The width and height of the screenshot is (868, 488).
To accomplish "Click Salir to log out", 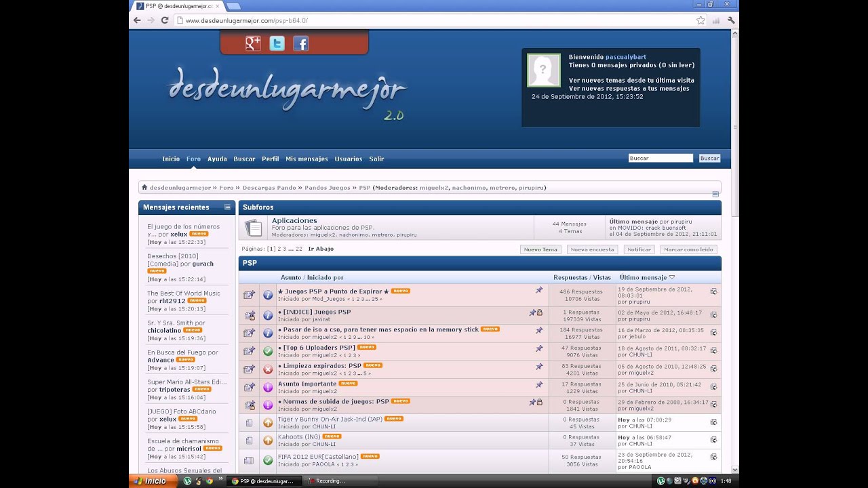I will pos(376,159).
